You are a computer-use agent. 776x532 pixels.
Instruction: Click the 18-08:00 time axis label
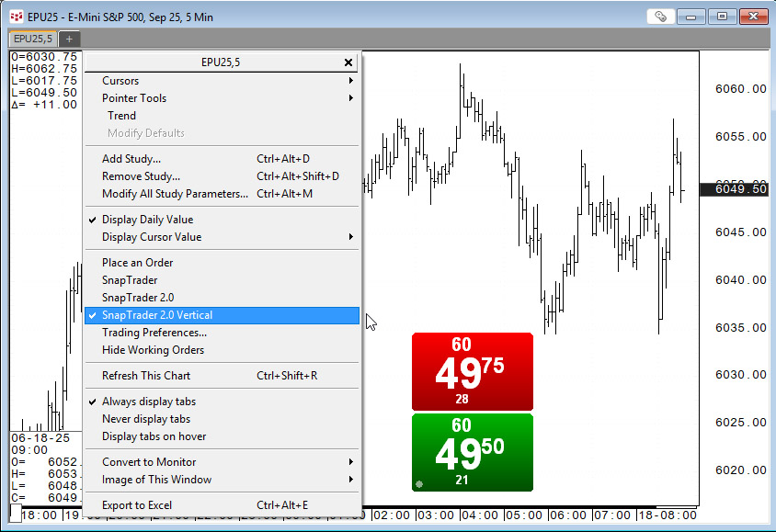(668, 515)
